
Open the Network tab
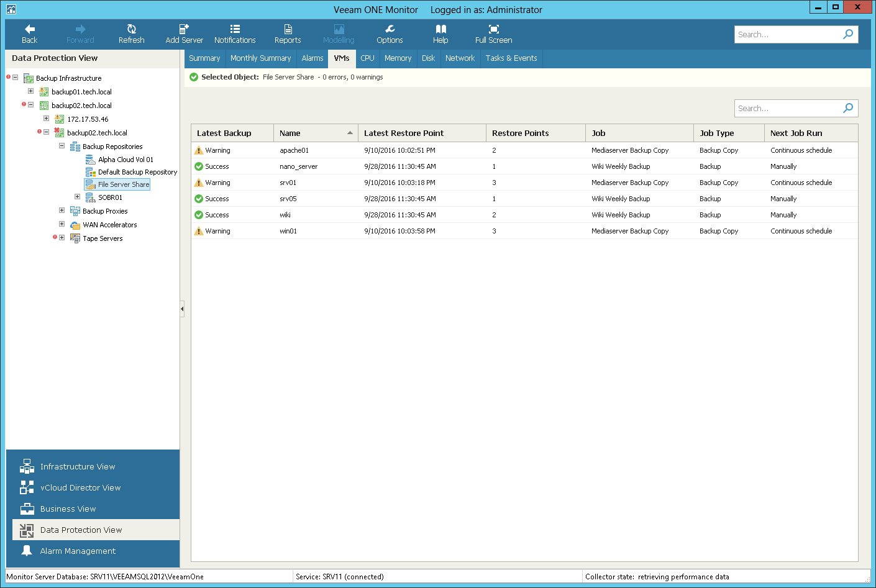click(x=460, y=58)
